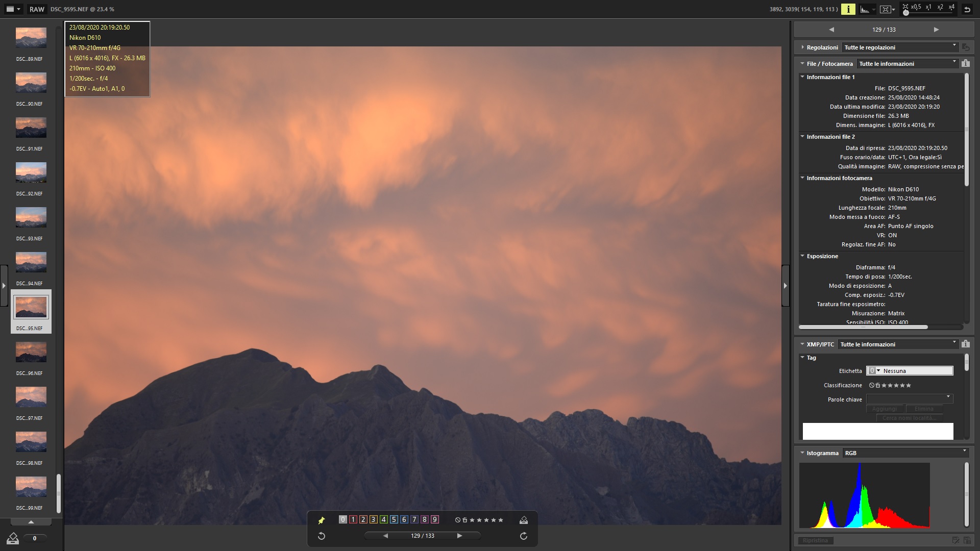Viewport: 980px width, 551px height.
Task: Open the Istogramma RGB channel dropdown
Action: coord(905,453)
